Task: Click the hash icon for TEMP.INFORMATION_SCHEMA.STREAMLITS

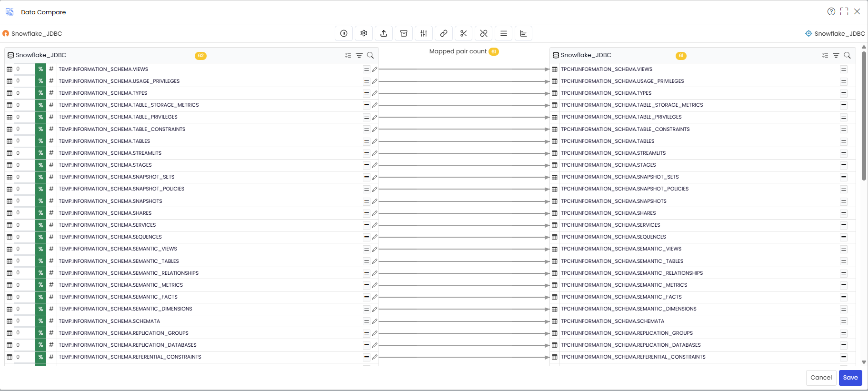Action: (51, 153)
